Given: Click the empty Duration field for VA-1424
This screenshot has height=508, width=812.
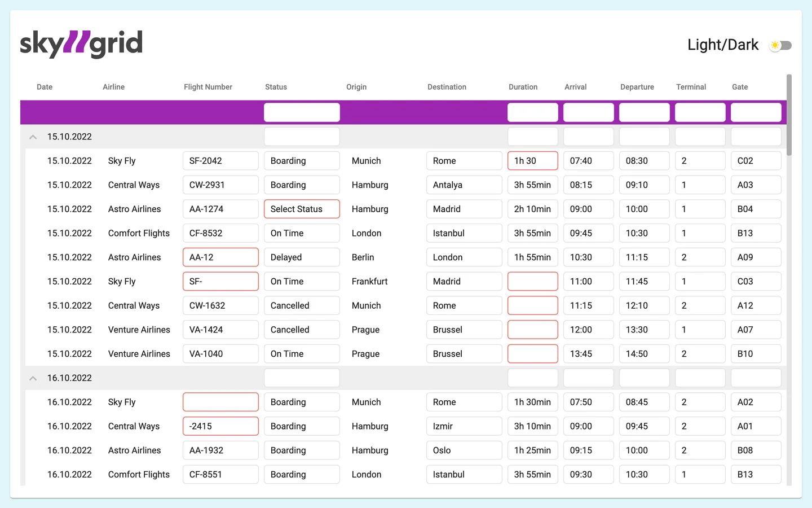Looking at the screenshot, I should tap(532, 330).
